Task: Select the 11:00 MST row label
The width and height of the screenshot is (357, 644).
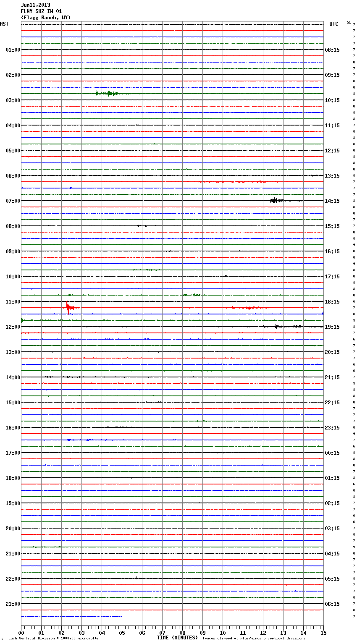Action: 13,302
